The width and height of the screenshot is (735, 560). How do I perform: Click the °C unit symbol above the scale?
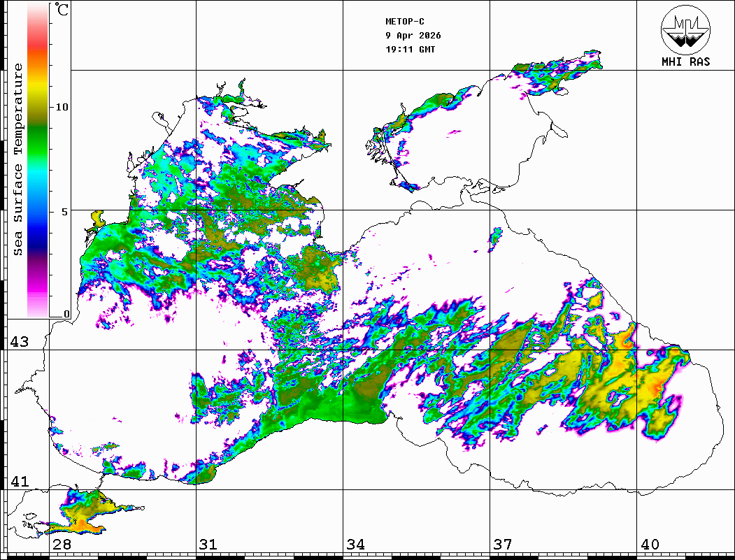[x=62, y=10]
